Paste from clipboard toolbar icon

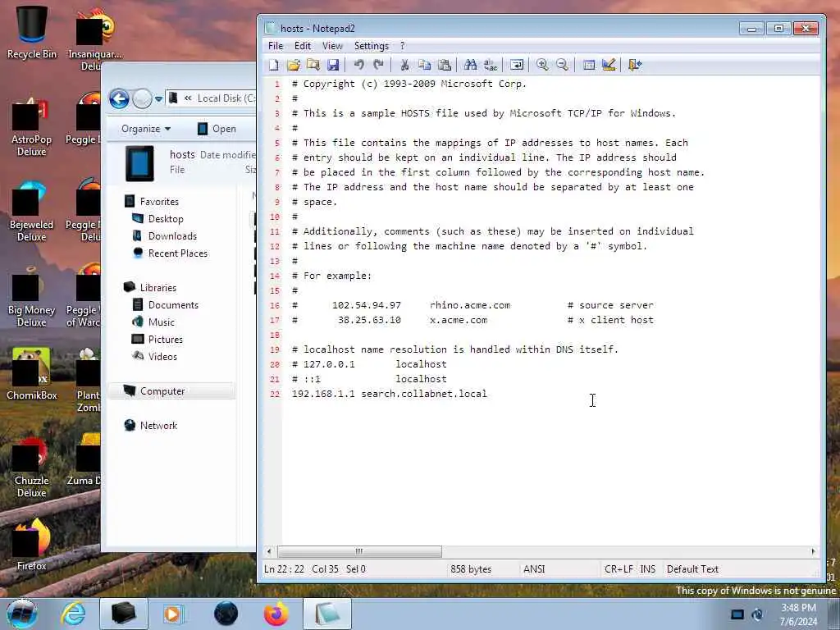coord(444,65)
